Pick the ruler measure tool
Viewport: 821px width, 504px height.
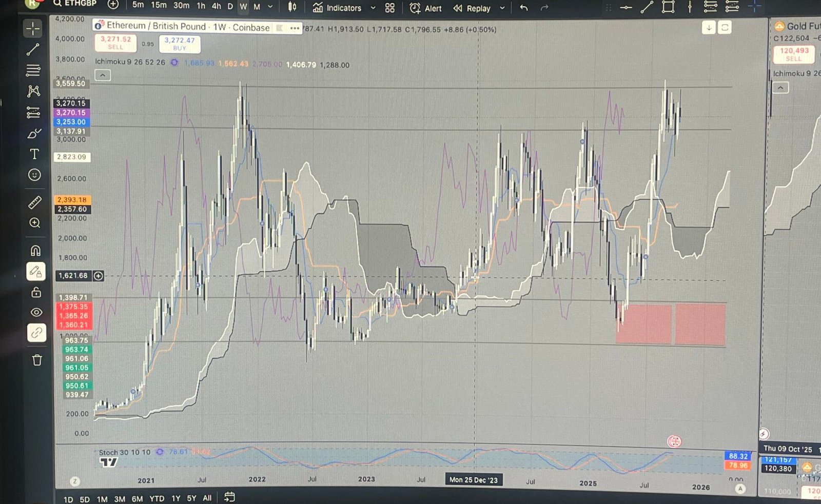[x=34, y=203]
